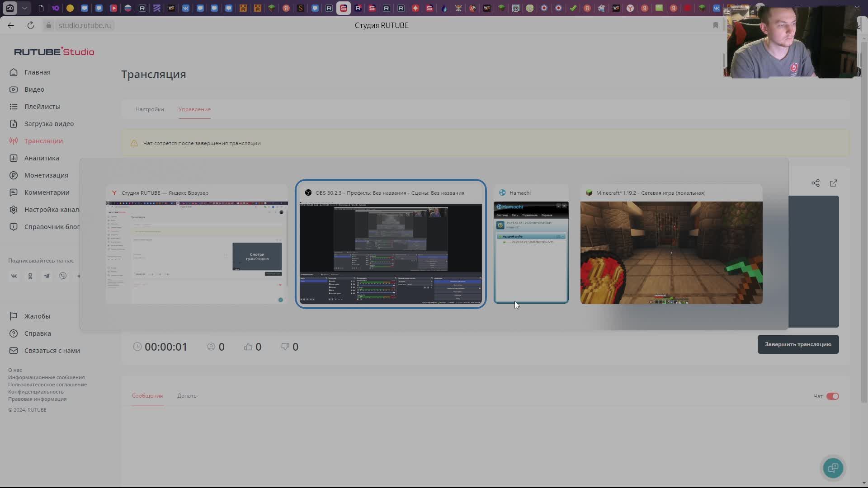Click the share stream icon
This screenshot has height=488, width=868.
816,183
